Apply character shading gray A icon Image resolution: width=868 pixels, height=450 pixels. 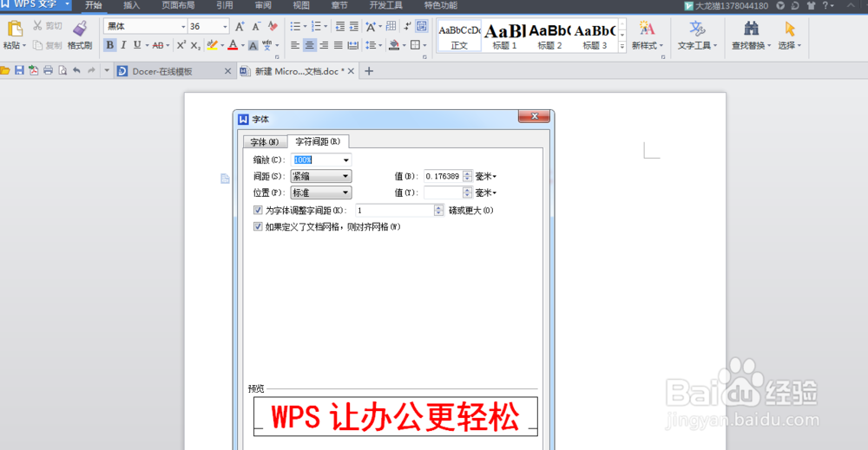coord(253,45)
